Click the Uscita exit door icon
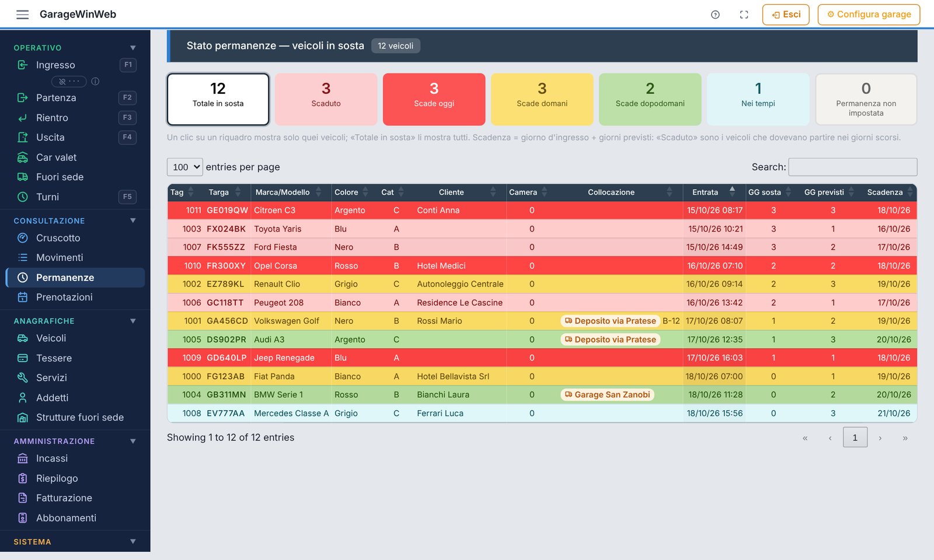Image resolution: width=934 pixels, height=560 pixels. (23, 138)
